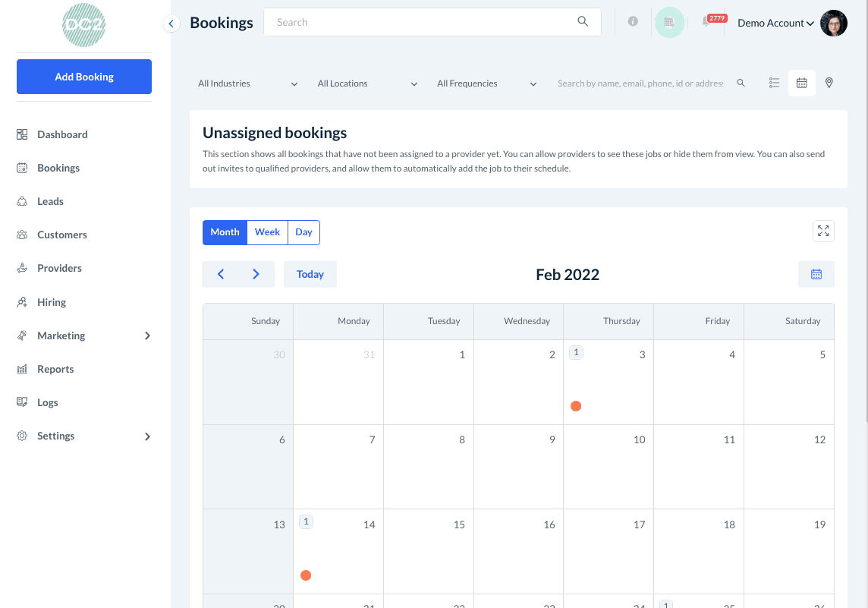Select the Week calendar view
Image resolution: width=868 pixels, height=608 pixels.
point(267,232)
